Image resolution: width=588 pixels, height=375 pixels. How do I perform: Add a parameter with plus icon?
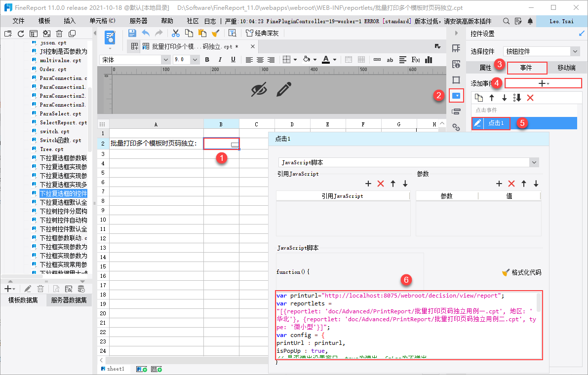tap(499, 184)
